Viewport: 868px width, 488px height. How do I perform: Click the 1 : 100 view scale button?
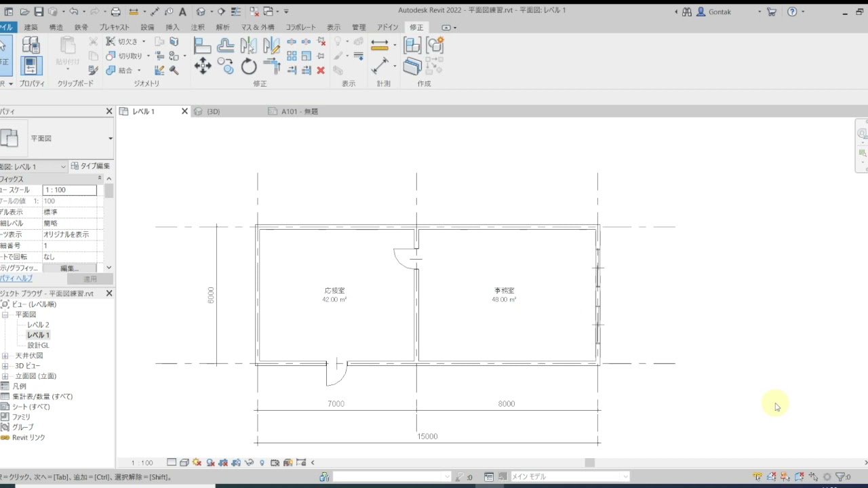[142, 463]
